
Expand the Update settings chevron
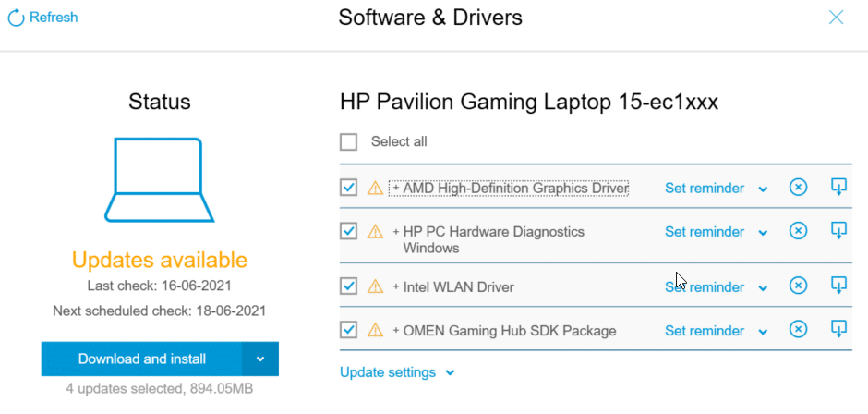450,373
